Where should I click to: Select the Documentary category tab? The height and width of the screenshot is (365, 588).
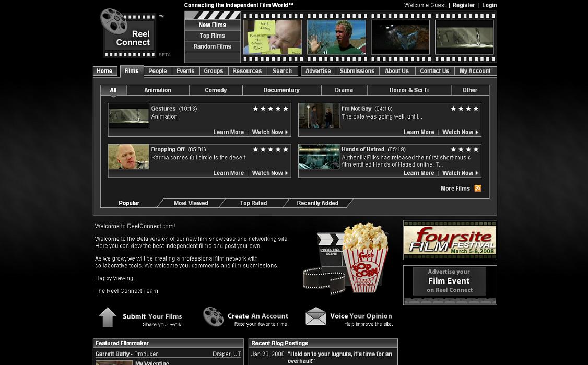281,90
